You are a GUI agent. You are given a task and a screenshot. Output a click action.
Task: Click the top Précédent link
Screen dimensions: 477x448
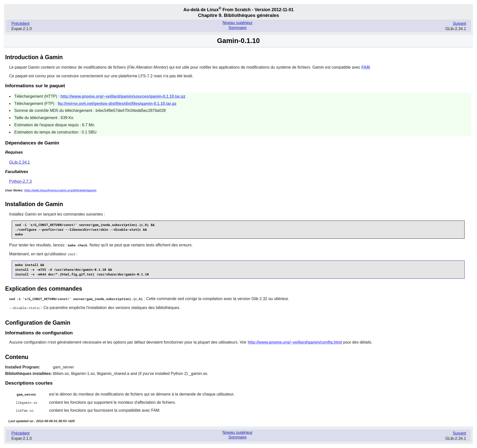(20, 23)
